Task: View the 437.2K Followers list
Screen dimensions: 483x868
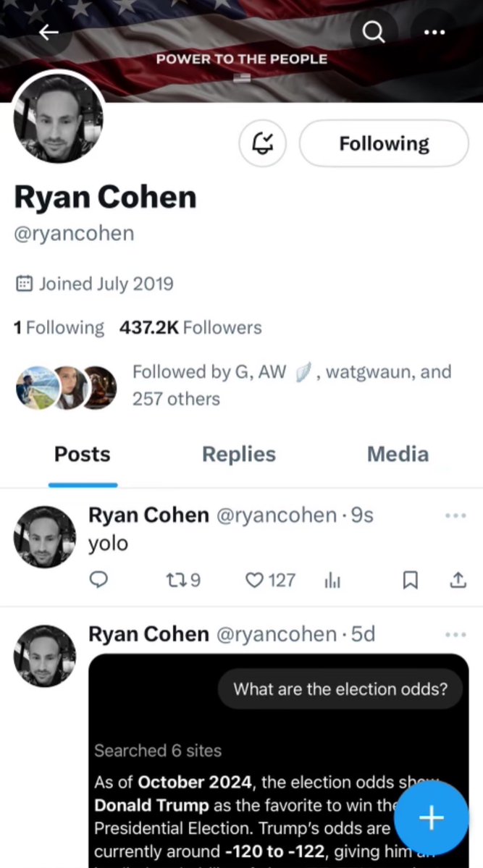Action: click(x=190, y=328)
